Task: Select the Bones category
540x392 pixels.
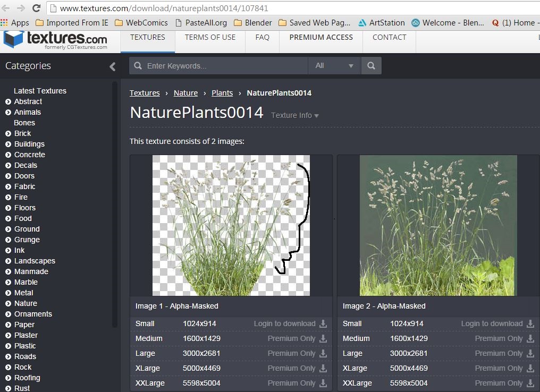Action: tap(24, 123)
